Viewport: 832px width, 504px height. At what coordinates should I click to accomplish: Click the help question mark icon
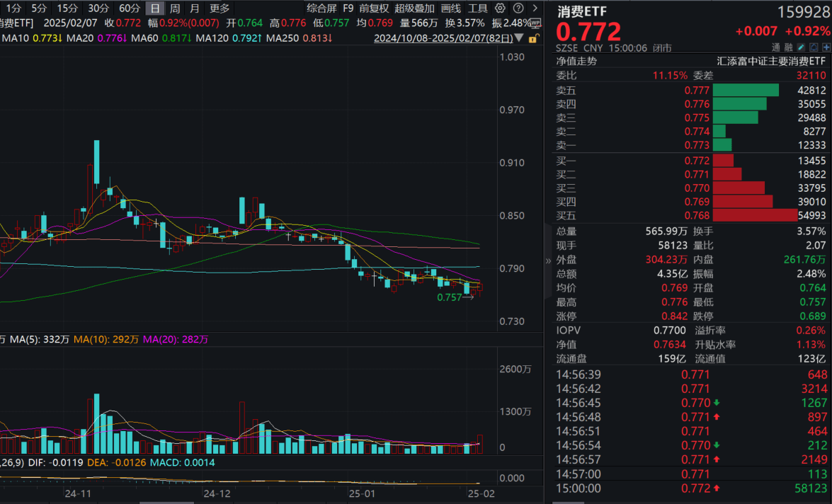[x=518, y=8]
